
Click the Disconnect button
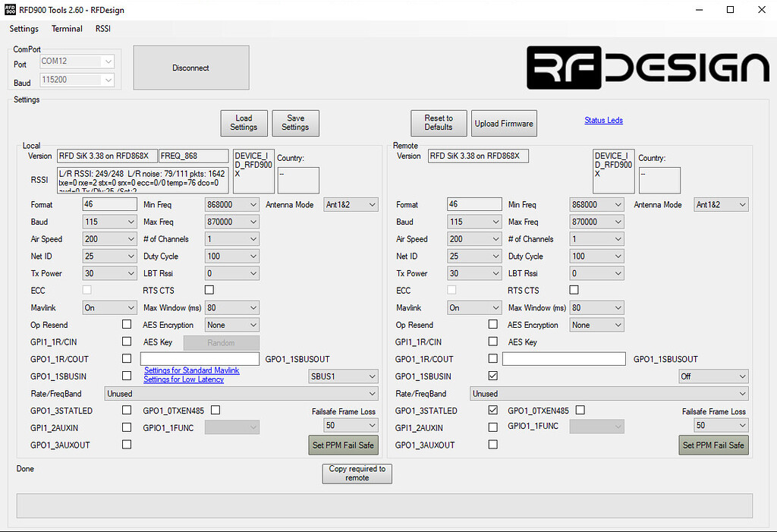[190, 68]
